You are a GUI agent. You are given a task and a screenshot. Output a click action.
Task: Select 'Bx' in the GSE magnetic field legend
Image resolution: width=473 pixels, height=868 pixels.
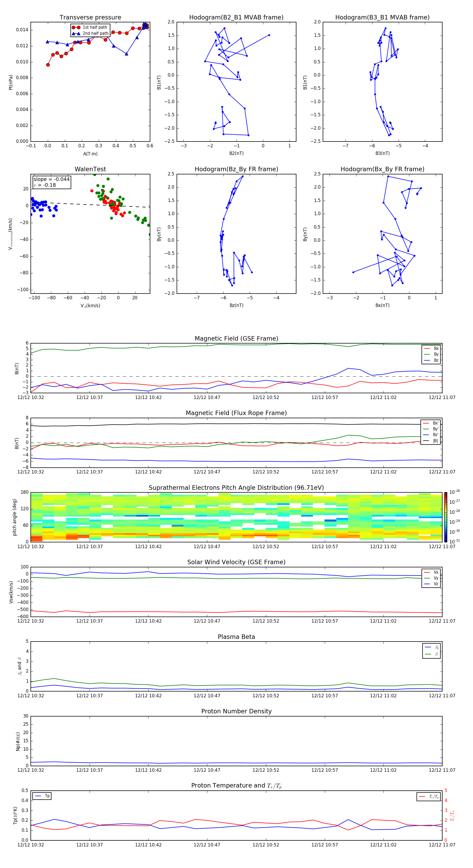point(431,349)
